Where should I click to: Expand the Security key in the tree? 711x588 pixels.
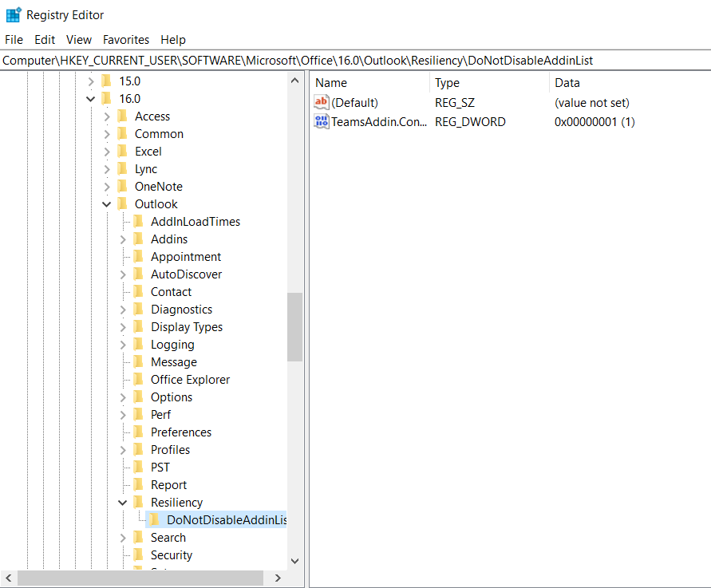(x=123, y=554)
